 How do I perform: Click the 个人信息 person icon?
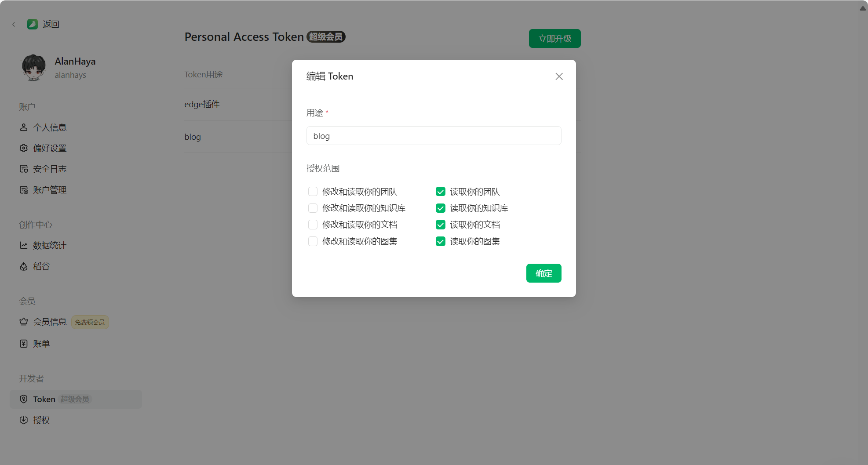click(x=24, y=127)
